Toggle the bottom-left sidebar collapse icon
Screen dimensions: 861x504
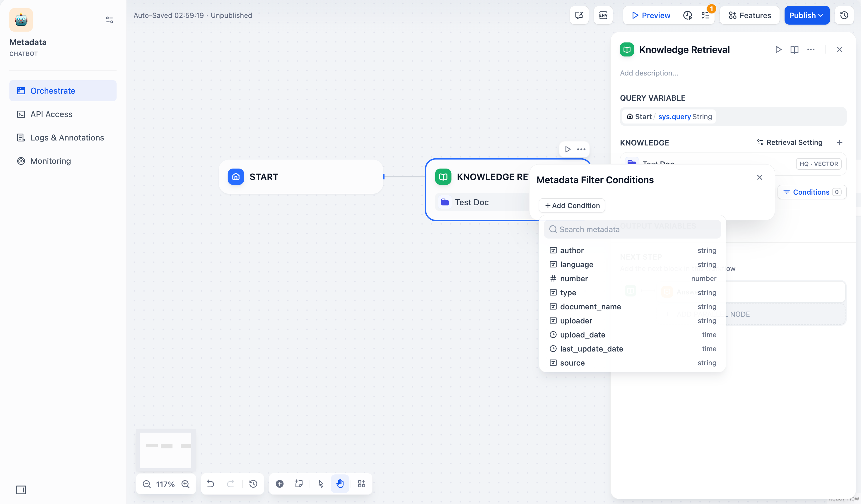pyautogui.click(x=21, y=490)
